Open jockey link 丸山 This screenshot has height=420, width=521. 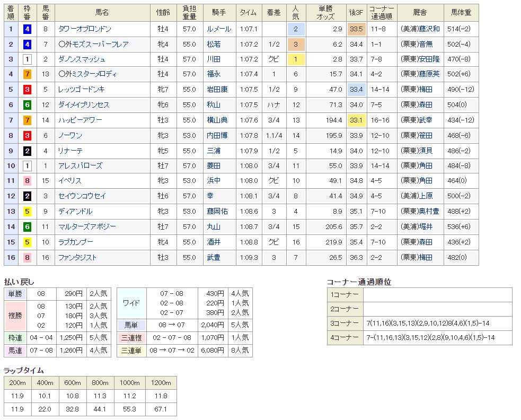coord(214,226)
